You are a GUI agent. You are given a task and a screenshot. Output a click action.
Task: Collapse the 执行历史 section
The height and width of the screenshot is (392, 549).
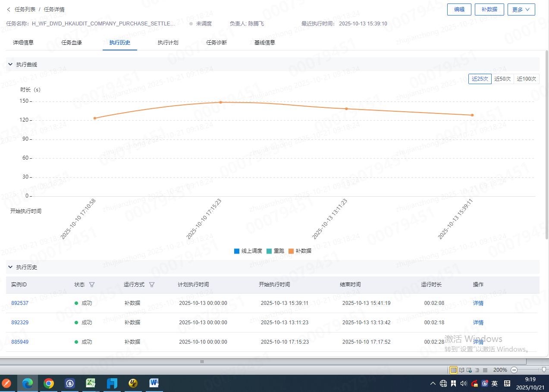pyautogui.click(x=11, y=267)
